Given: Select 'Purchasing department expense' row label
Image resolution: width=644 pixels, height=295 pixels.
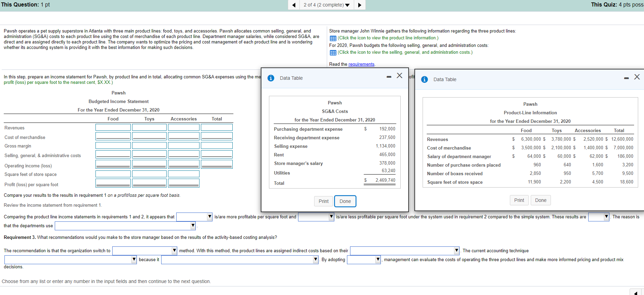Looking at the screenshot, I should coord(308,129).
